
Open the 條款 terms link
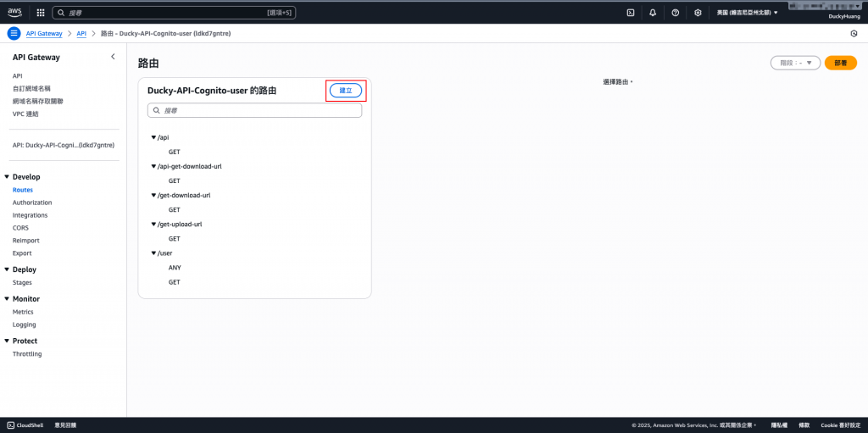(x=804, y=425)
